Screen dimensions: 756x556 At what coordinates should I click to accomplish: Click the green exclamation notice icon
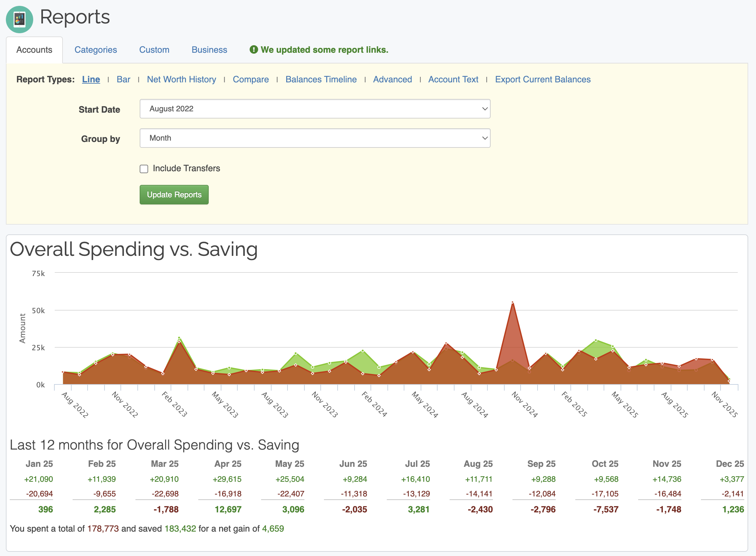[253, 49]
